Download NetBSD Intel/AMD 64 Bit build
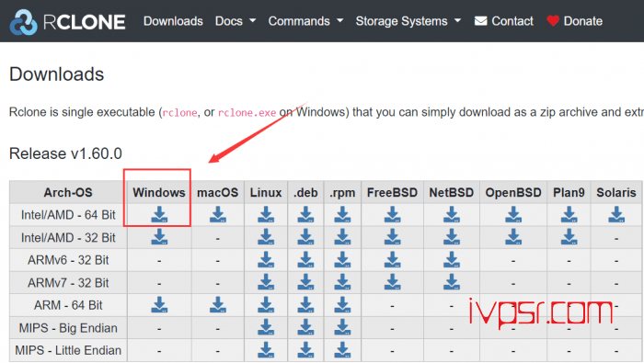The width and height of the screenshot is (644, 363). coord(452,214)
